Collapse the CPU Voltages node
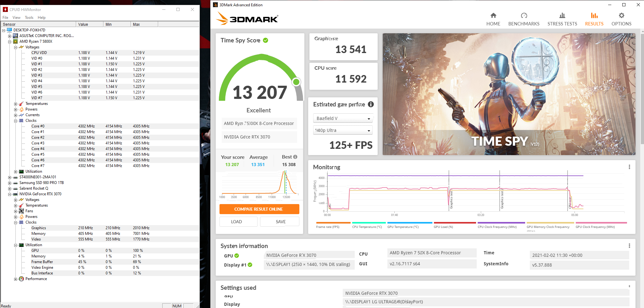Screen dimensions: 644x308 (15, 47)
